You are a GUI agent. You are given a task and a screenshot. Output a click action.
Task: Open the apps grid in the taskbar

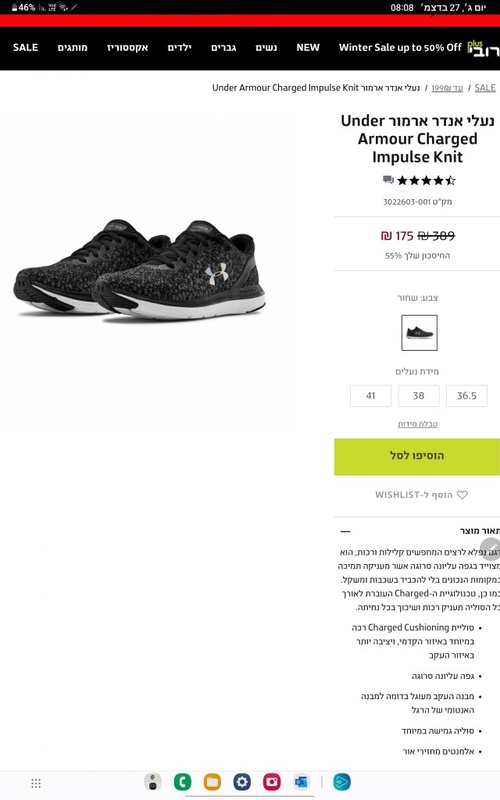[x=36, y=783]
